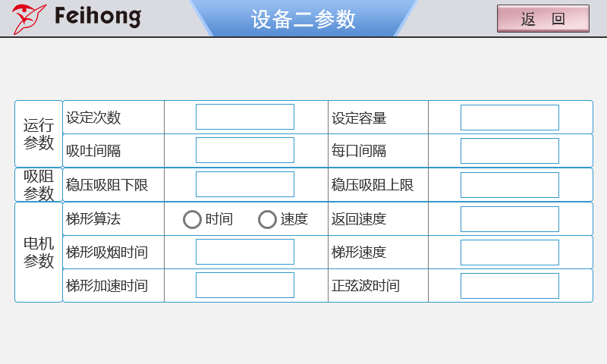This screenshot has width=607, height=364.
Task: Click the 梯形算法 row label
Action: pyautogui.click(x=93, y=219)
